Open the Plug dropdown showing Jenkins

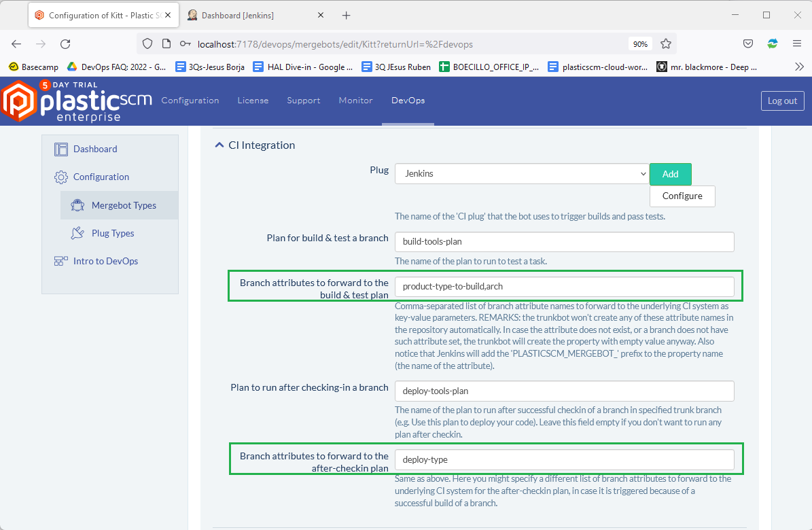click(522, 174)
